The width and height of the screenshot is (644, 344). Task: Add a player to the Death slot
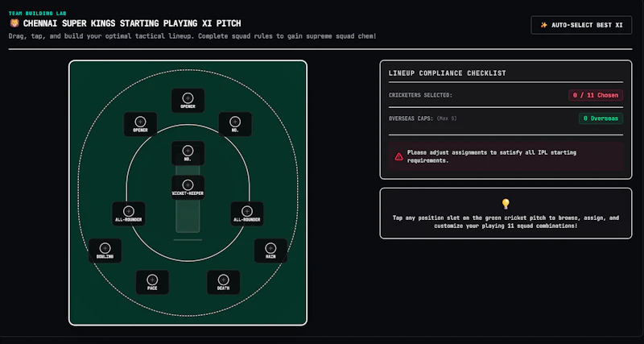(223, 282)
